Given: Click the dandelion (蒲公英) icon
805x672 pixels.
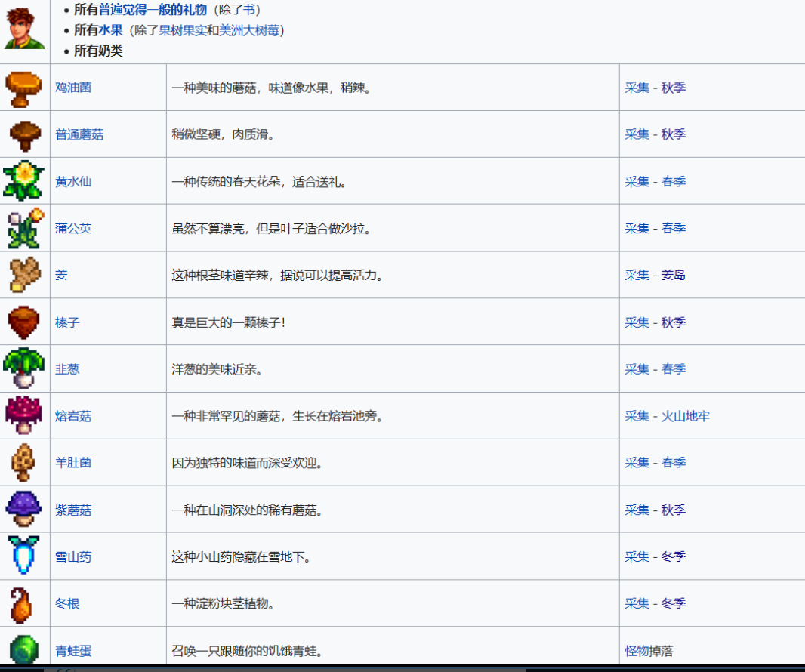Looking at the screenshot, I should 26,229.
